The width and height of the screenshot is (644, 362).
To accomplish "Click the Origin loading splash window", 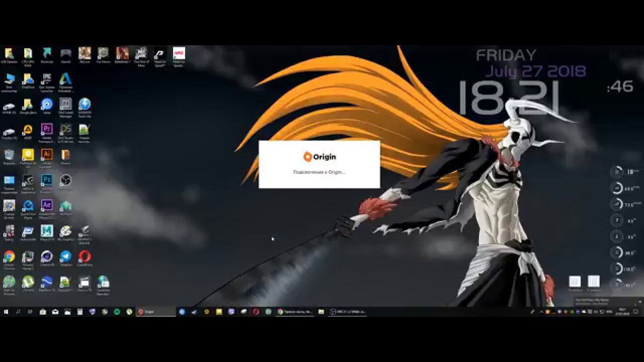I will pos(319,164).
